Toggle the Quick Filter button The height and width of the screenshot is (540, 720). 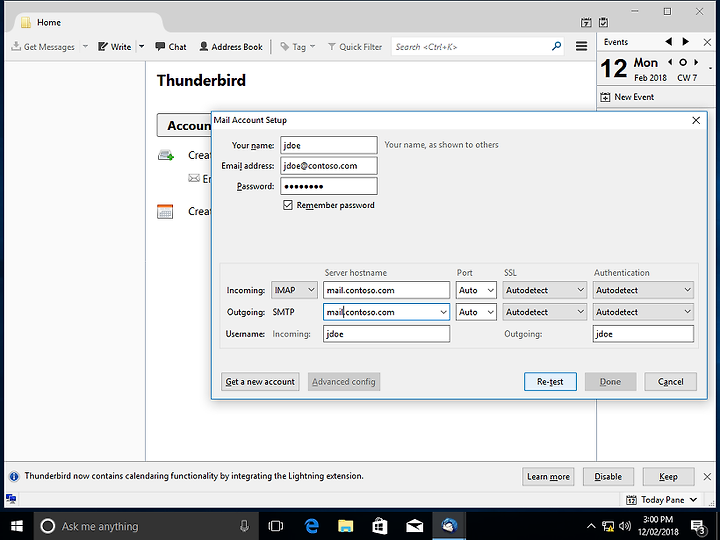(x=355, y=46)
